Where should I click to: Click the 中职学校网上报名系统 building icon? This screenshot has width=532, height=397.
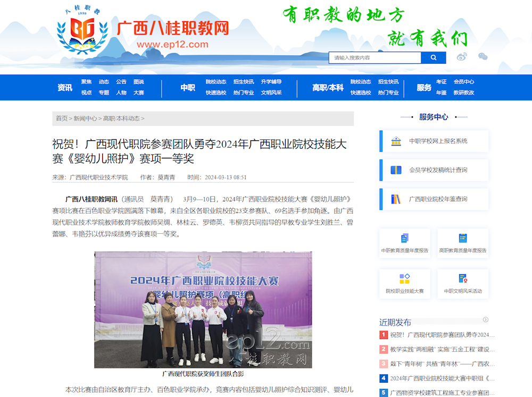(x=396, y=141)
